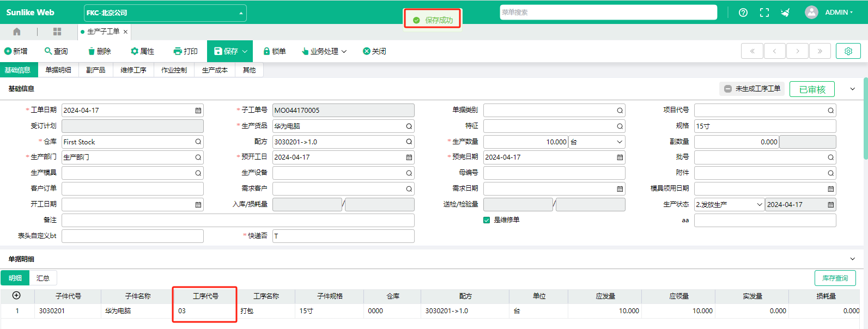Click the 新增 toolbar button
This screenshot has height=329, width=868.
pos(16,51)
